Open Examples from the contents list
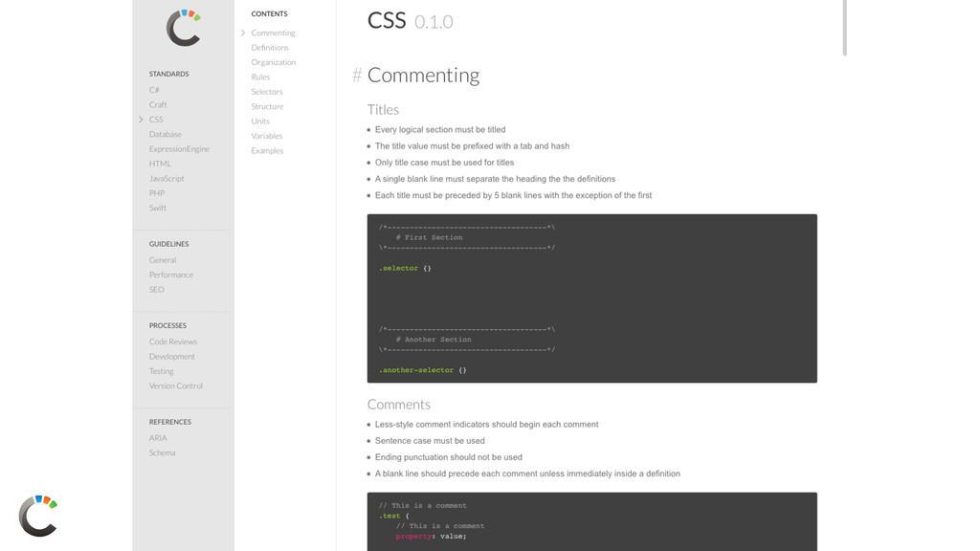The image size is (980, 551). point(267,150)
